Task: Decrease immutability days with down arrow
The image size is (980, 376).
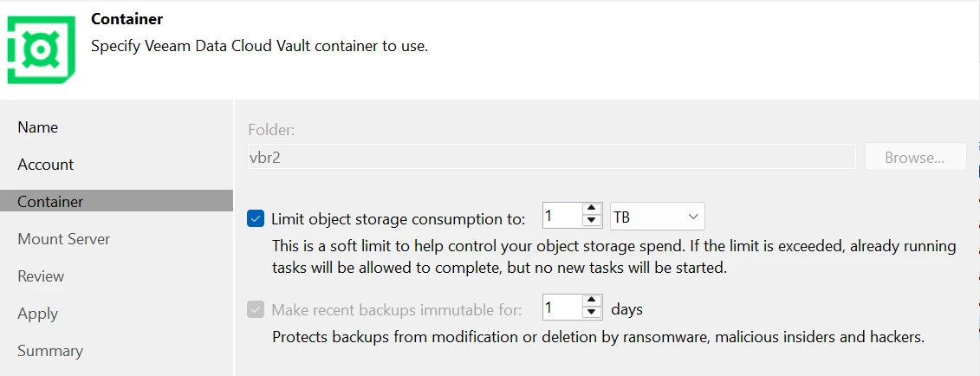Action: tap(593, 314)
